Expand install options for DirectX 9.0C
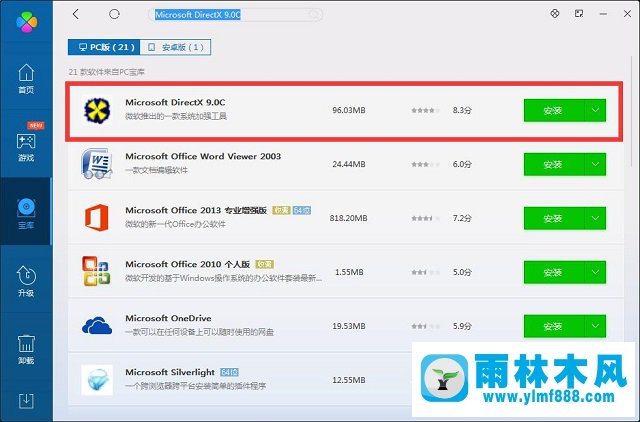This screenshot has width=640, height=422. click(596, 111)
